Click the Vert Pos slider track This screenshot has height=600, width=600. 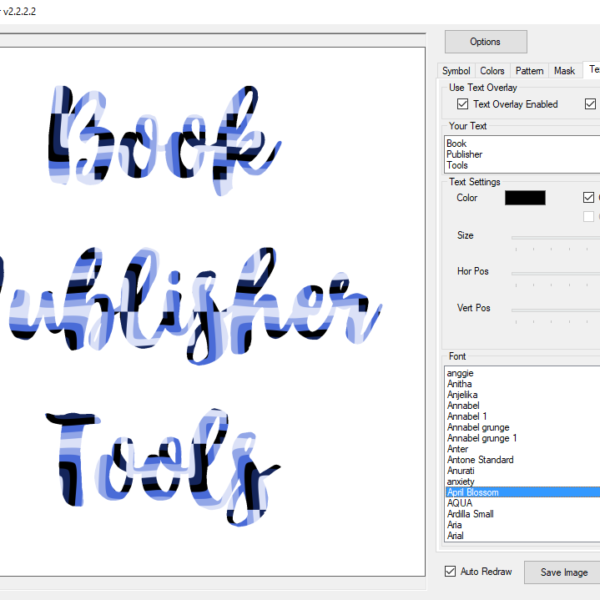click(x=556, y=310)
